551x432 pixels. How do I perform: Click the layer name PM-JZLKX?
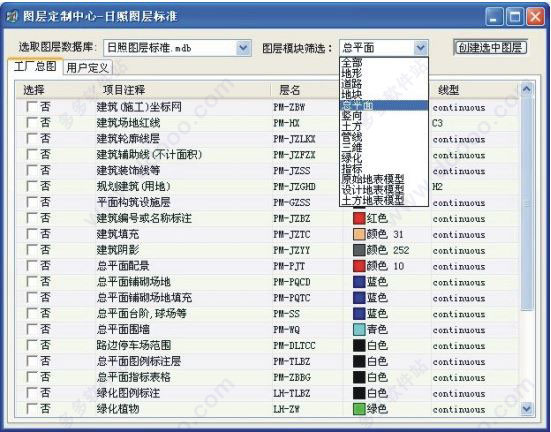coord(294,139)
